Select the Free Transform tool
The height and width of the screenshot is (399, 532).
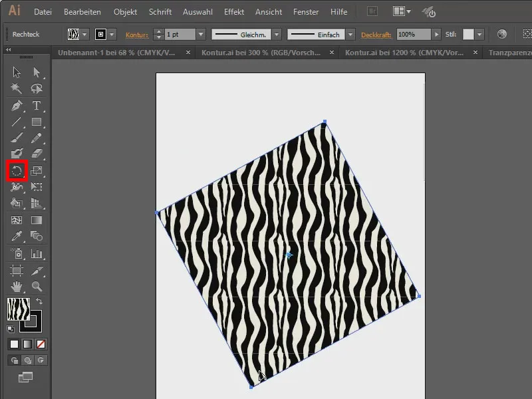(37, 187)
